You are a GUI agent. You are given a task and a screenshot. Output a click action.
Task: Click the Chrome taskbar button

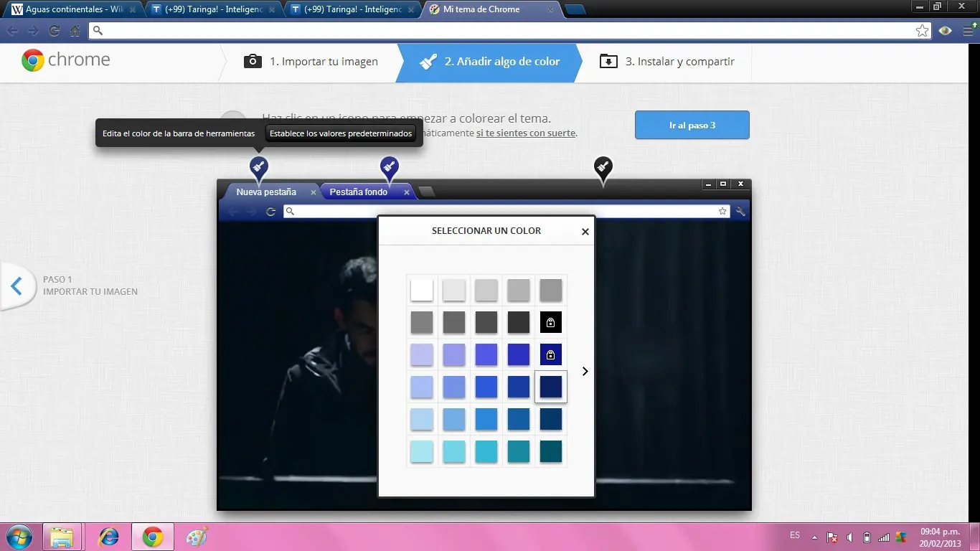click(153, 537)
